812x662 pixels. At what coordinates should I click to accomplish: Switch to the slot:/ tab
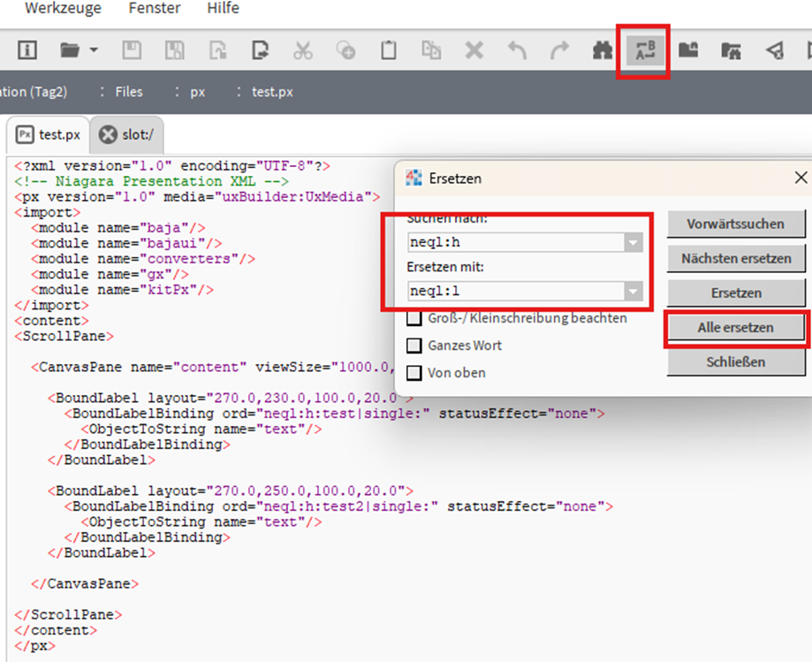coord(127,134)
